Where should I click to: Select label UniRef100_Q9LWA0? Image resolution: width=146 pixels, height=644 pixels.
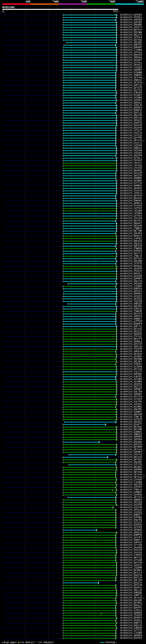131,442
